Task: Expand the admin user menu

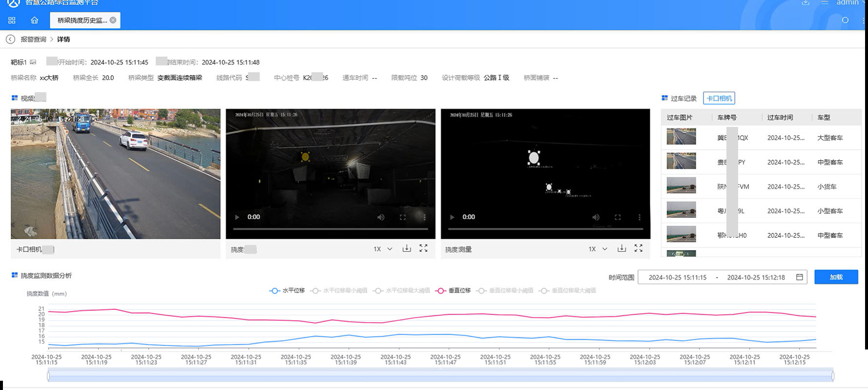Action: 849,3
